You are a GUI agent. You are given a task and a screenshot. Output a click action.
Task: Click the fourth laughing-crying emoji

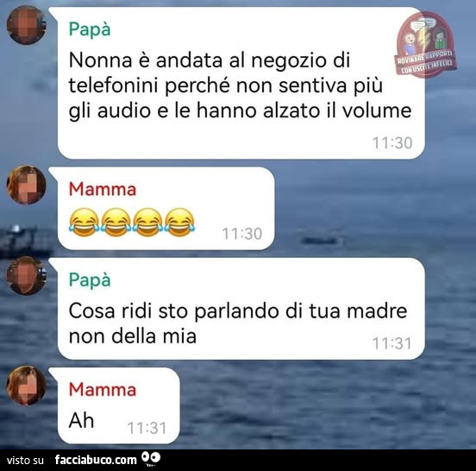(179, 223)
